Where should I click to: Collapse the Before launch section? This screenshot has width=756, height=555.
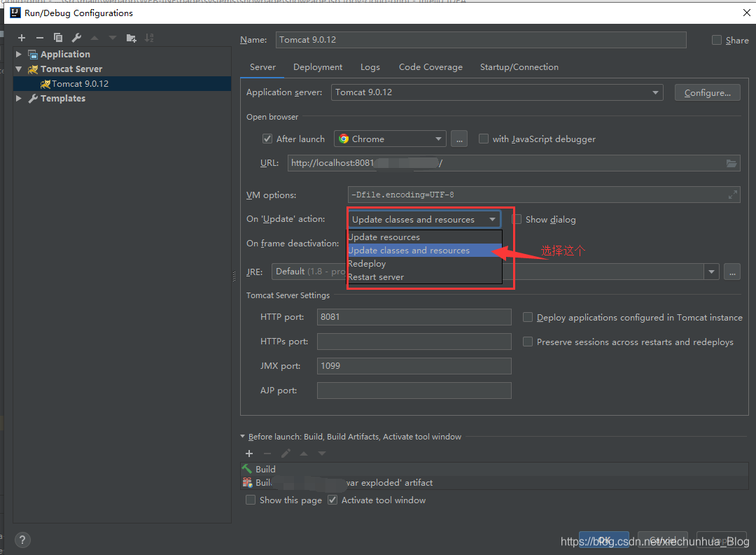click(242, 437)
